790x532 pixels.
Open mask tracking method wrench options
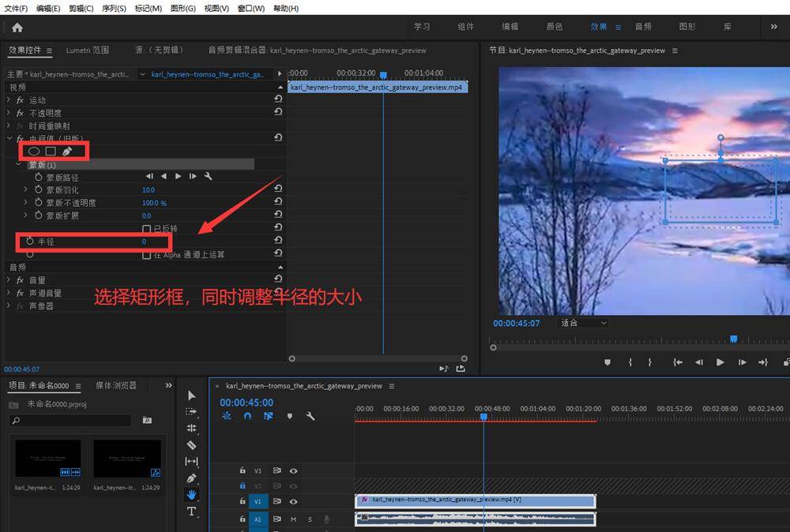208,176
